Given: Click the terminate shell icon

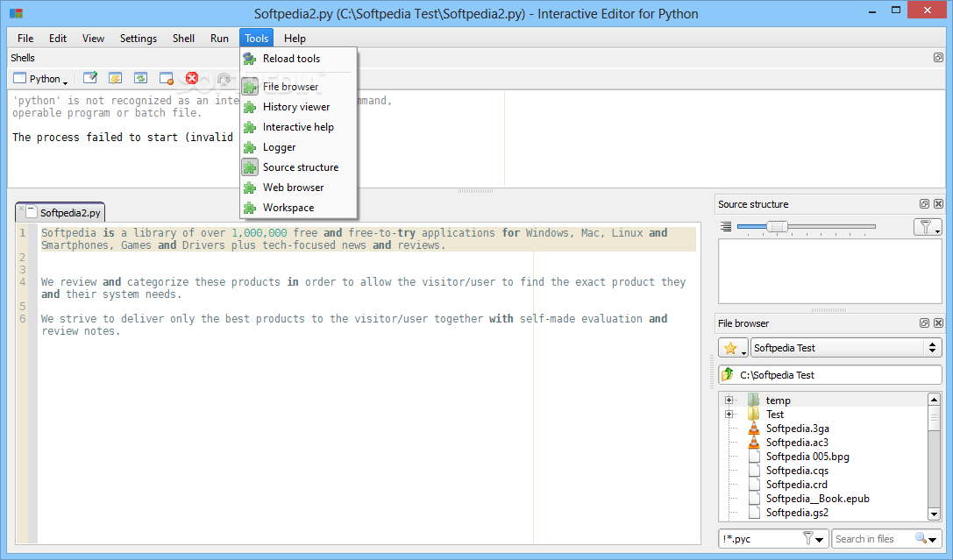Looking at the screenshot, I should (167, 78).
